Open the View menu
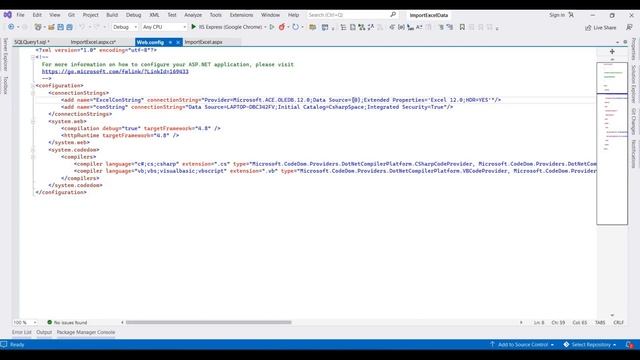This screenshot has height=360, width=640. (55, 15)
